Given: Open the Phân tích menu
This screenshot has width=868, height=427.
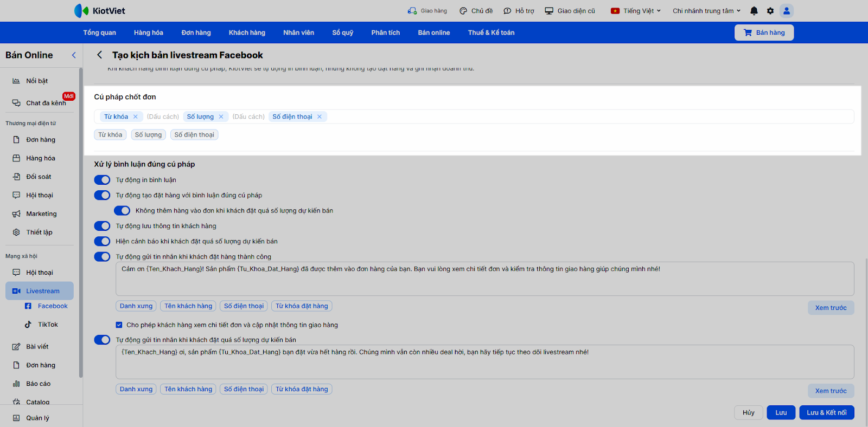Looking at the screenshot, I should [x=386, y=33].
